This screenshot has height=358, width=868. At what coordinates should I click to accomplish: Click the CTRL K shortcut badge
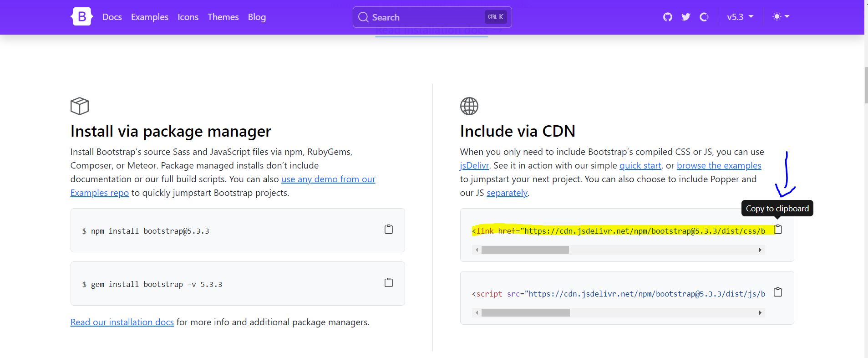pyautogui.click(x=496, y=17)
